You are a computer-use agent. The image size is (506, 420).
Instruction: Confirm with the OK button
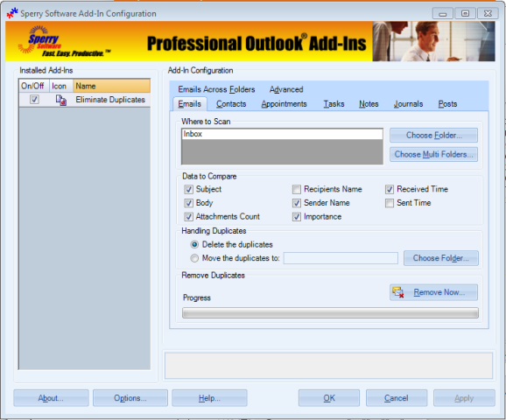(x=329, y=398)
